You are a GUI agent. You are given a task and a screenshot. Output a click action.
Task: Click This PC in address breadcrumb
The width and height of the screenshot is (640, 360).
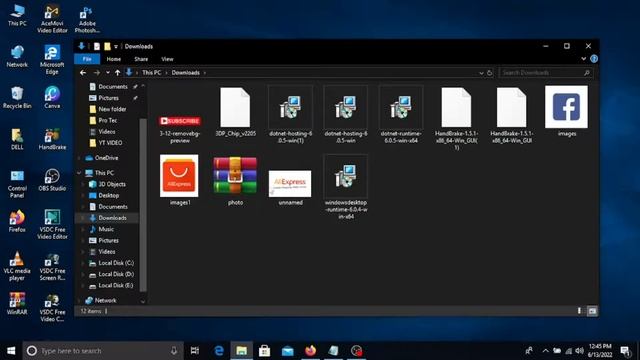[x=151, y=73]
